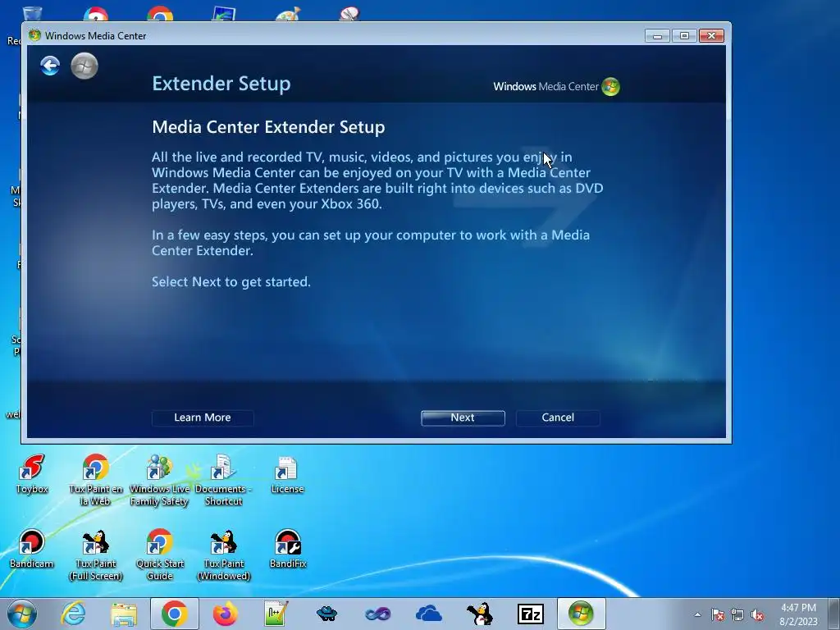
Task: Launch Internet Explorer from the taskbar
Action: 73,614
